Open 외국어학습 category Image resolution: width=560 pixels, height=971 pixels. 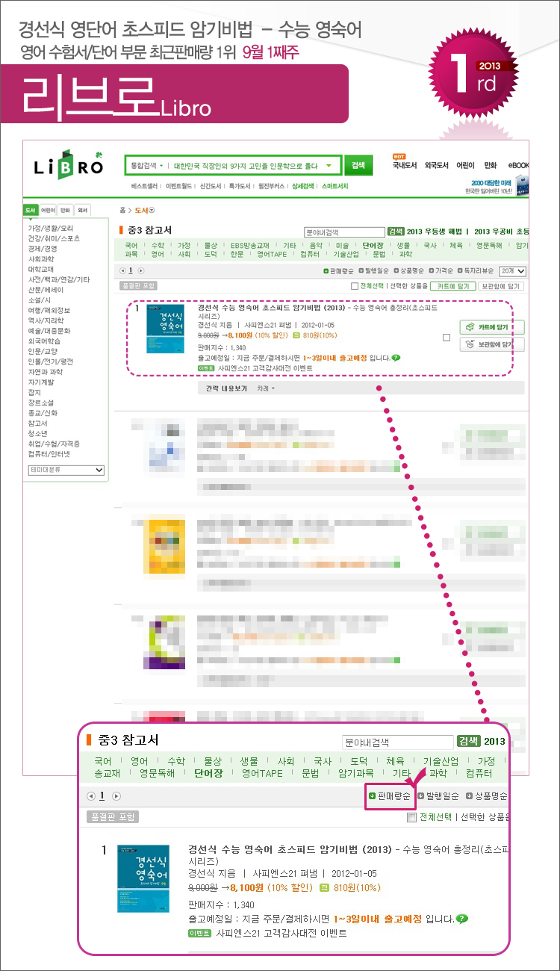coord(44,341)
